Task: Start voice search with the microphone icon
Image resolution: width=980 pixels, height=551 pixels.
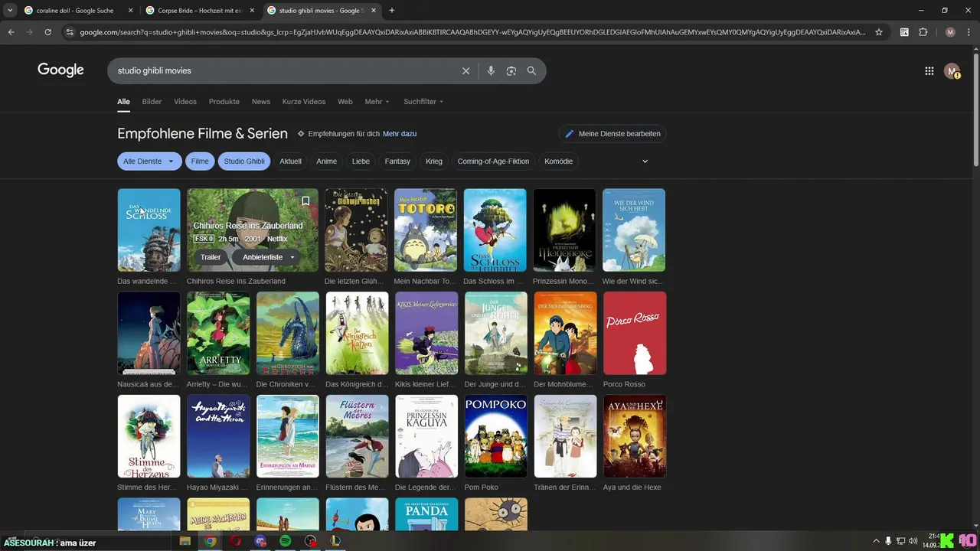Action: (x=491, y=70)
